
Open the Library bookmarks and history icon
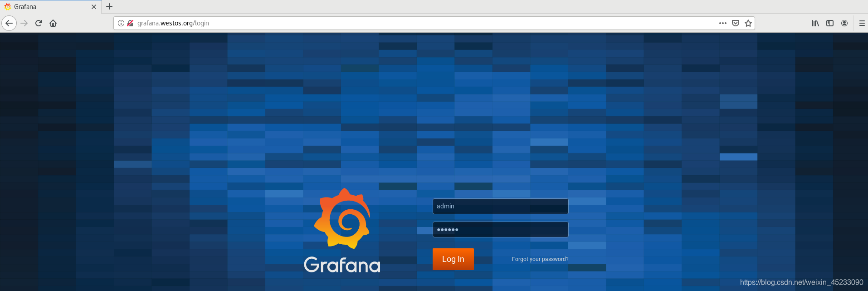(815, 23)
